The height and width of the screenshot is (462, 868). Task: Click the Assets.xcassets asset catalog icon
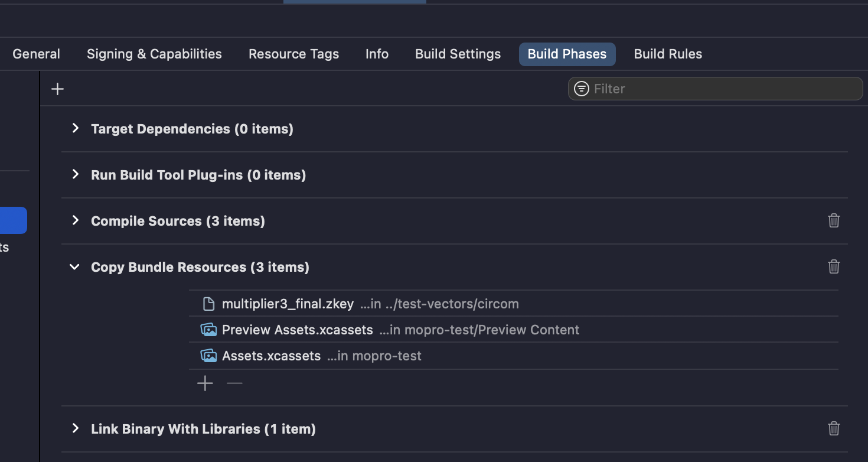pos(208,355)
